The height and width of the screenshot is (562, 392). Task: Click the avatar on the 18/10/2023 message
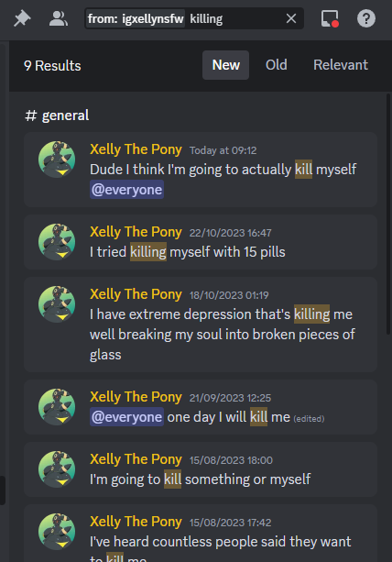[x=57, y=304]
